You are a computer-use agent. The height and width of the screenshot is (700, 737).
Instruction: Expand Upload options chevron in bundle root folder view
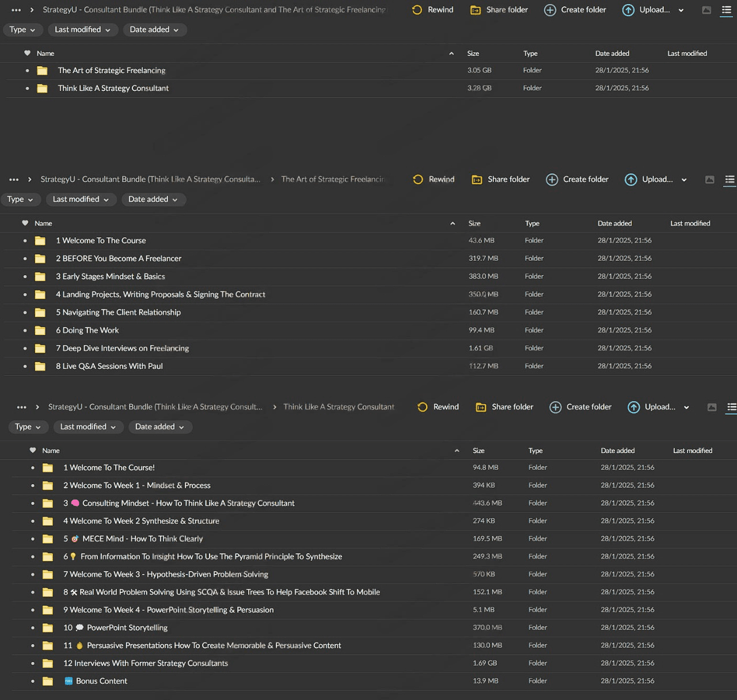pyautogui.click(x=681, y=10)
